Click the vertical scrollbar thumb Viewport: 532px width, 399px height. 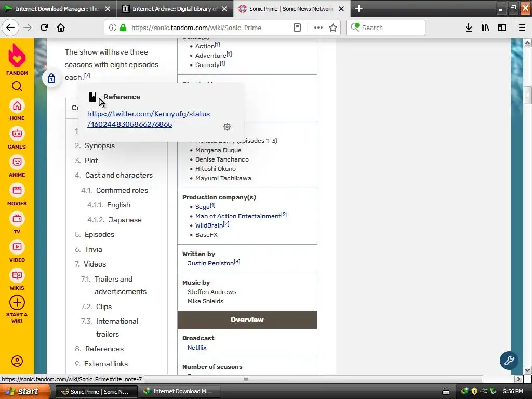(x=527, y=96)
